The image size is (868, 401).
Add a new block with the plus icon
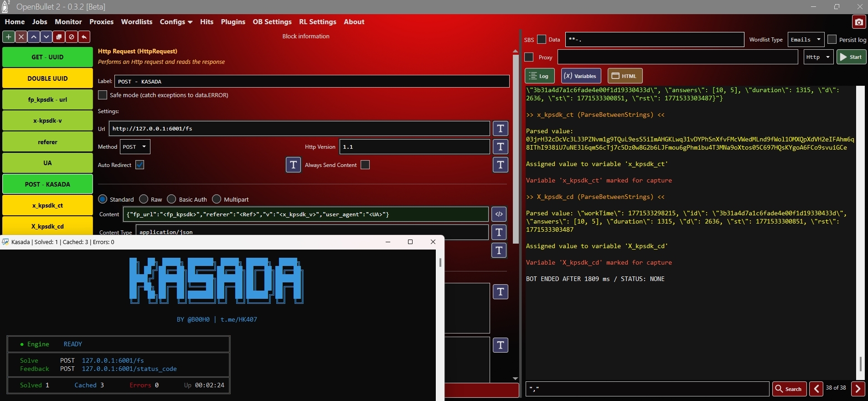(x=8, y=37)
